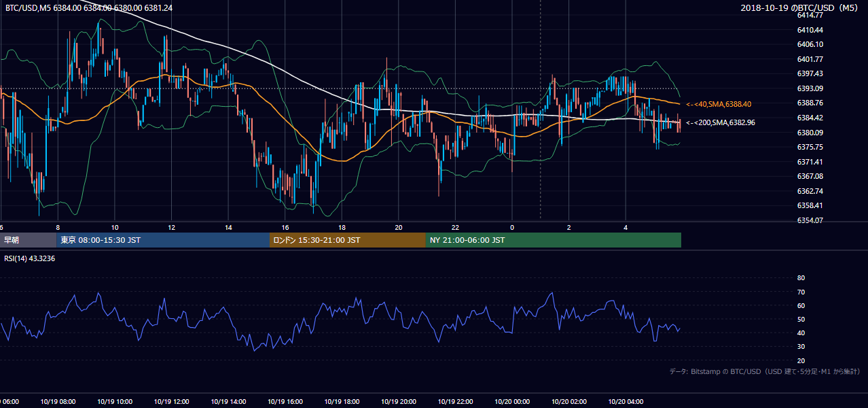This screenshot has height=408, width=868.
Task: Click RSI axis level 70
Action: pos(801,292)
